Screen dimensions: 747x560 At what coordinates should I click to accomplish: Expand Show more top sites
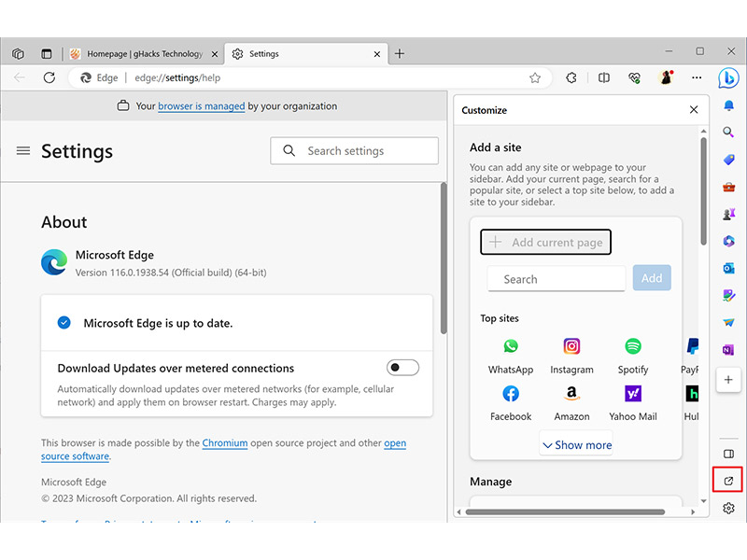point(577,445)
